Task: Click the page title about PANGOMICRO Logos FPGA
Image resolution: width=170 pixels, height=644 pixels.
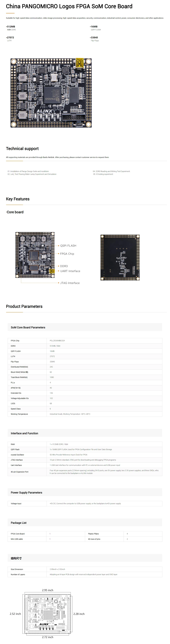Action: point(69,7)
